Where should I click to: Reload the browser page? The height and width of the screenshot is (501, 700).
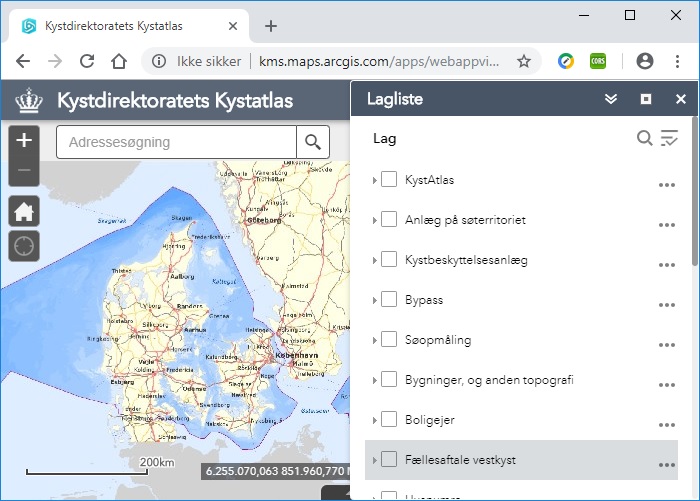[87, 61]
